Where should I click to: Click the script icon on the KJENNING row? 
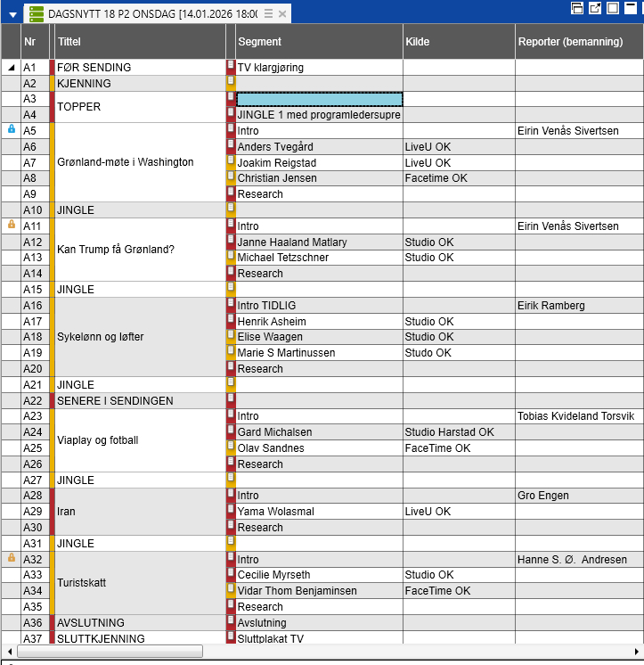click(x=231, y=83)
